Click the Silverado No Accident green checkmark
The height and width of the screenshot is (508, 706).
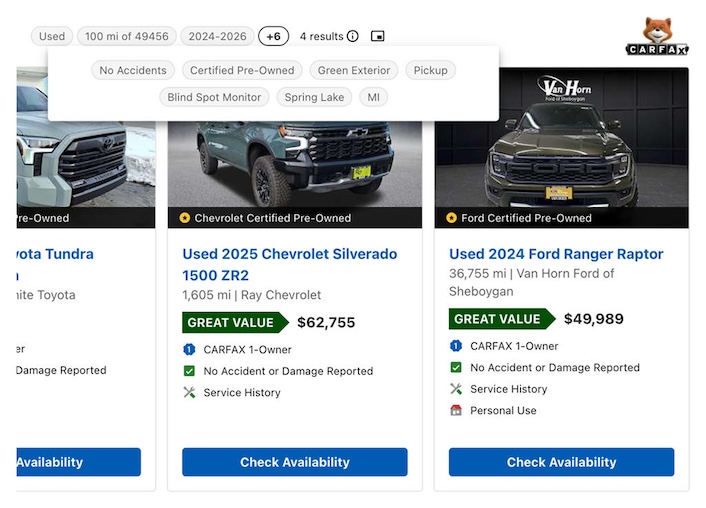189,371
